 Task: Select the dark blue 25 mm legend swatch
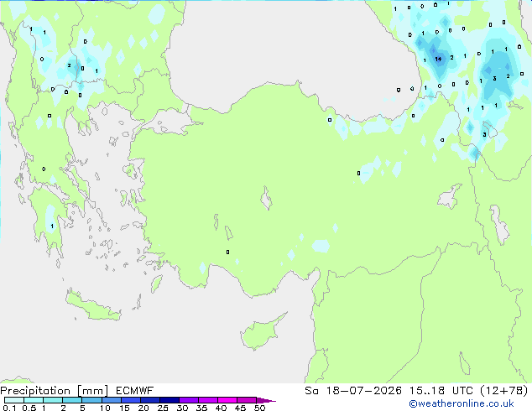(170, 400)
